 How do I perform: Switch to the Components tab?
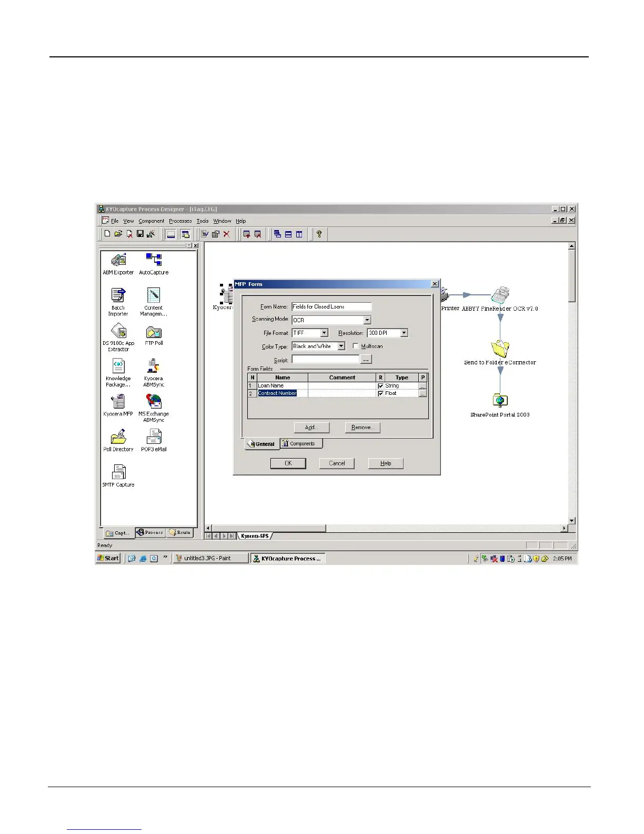point(301,444)
